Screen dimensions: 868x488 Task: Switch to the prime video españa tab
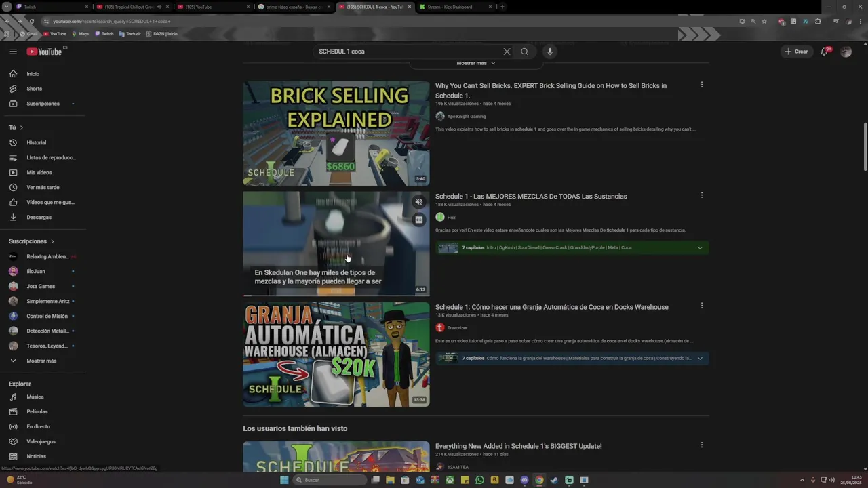pyautogui.click(x=295, y=7)
